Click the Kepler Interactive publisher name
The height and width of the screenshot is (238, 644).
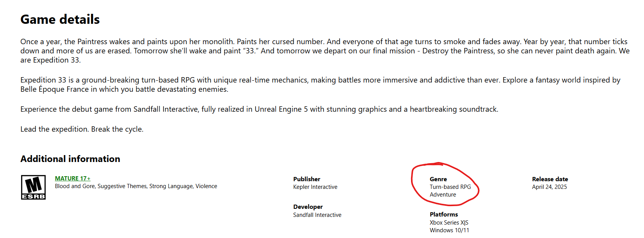point(315,187)
